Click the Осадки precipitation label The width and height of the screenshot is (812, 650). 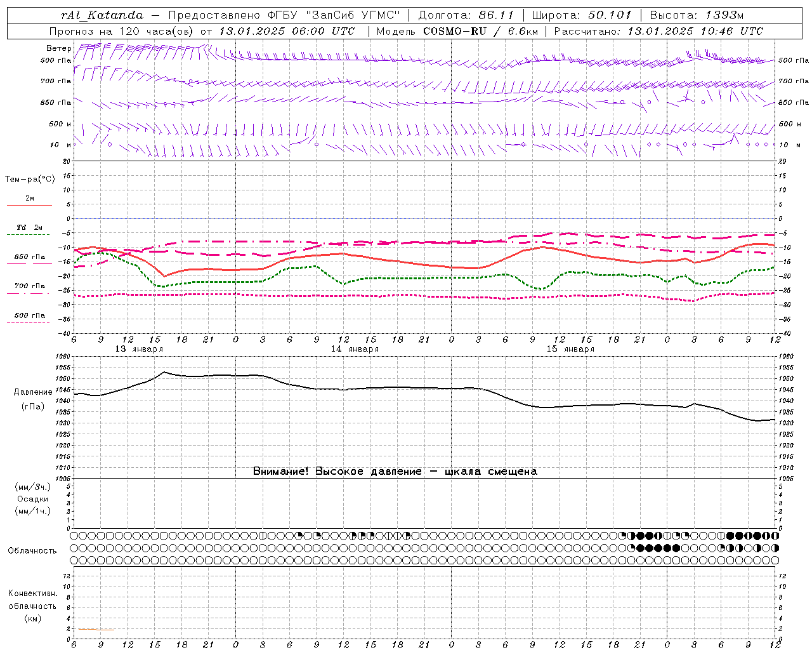click(33, 499)
